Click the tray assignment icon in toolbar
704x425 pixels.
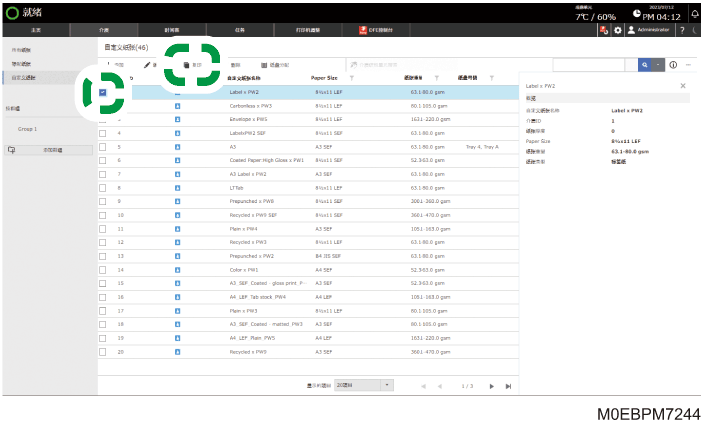[x=264, y=65]
